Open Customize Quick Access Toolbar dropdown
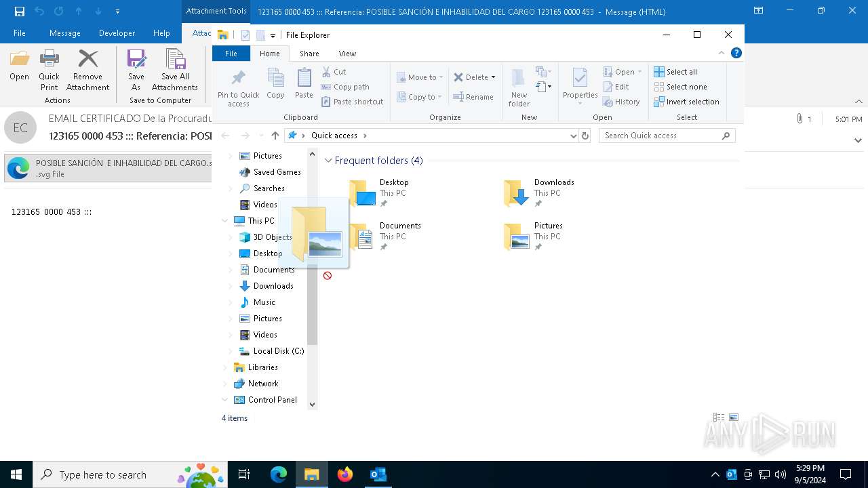 273,35
